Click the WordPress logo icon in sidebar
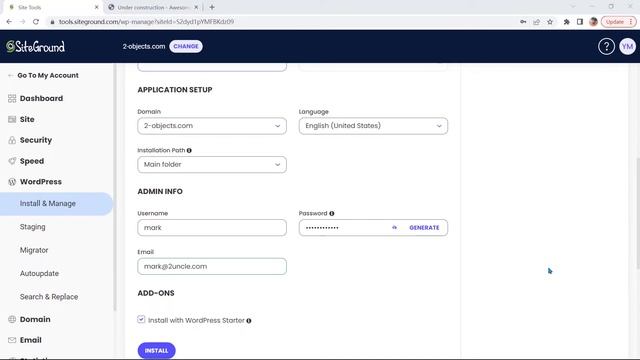Image resolution: width=640 pixels, height=360 pixels. click(x=12, y=182)
